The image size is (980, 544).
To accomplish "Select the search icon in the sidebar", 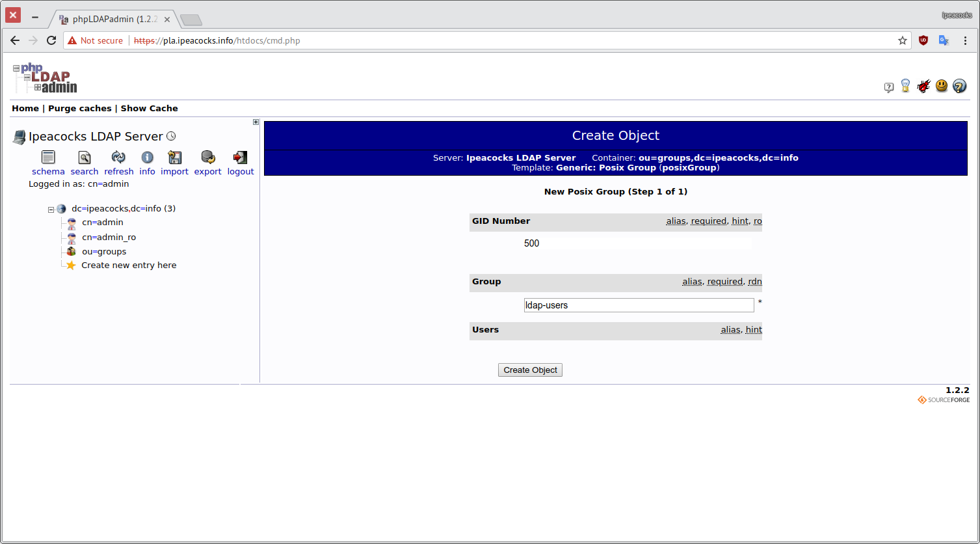I will coord(84,157).
